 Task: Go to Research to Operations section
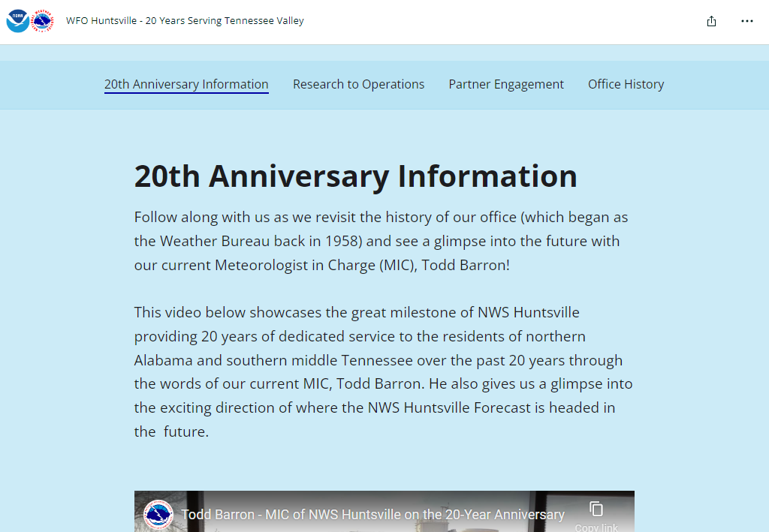[x=358, y=84]
